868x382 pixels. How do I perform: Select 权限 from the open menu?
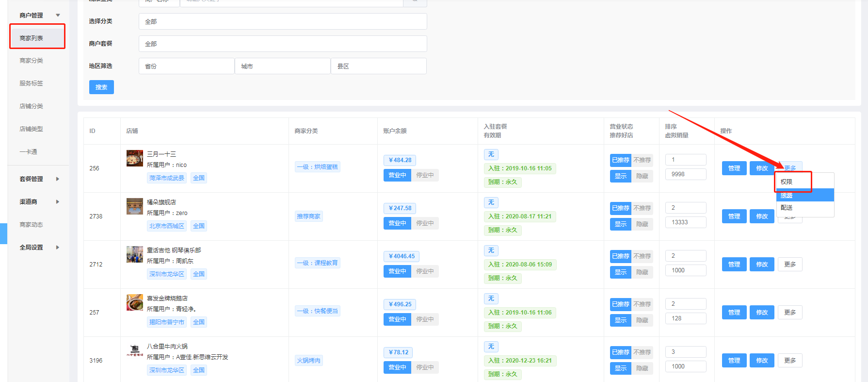[x=787, y=182]
